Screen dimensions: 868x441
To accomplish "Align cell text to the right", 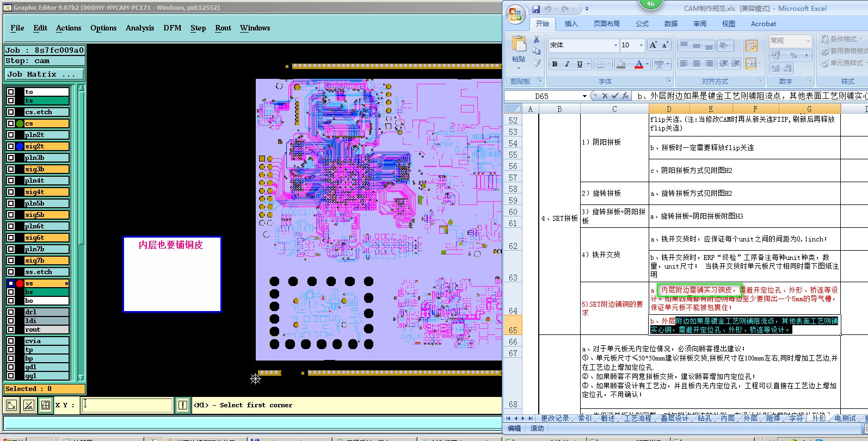I will coord(709,64).
